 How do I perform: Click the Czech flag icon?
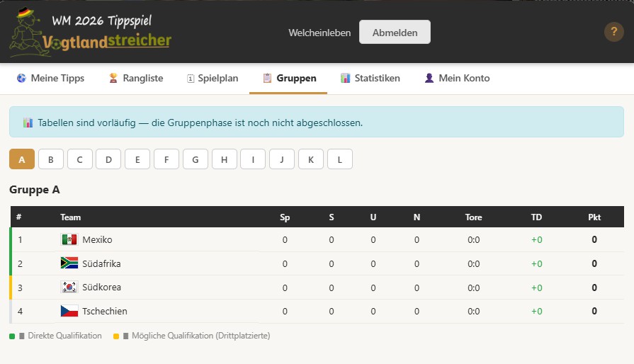click(x=69, y=311)
